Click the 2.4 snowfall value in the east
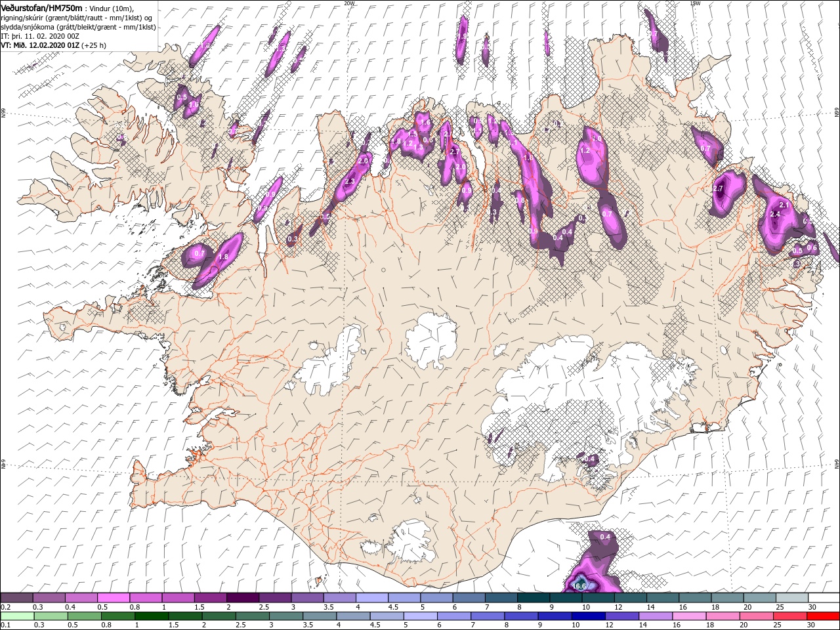Image resolution: width=840 pixels, height=630 pixels. pyautogui.click(x=775, y=214)
